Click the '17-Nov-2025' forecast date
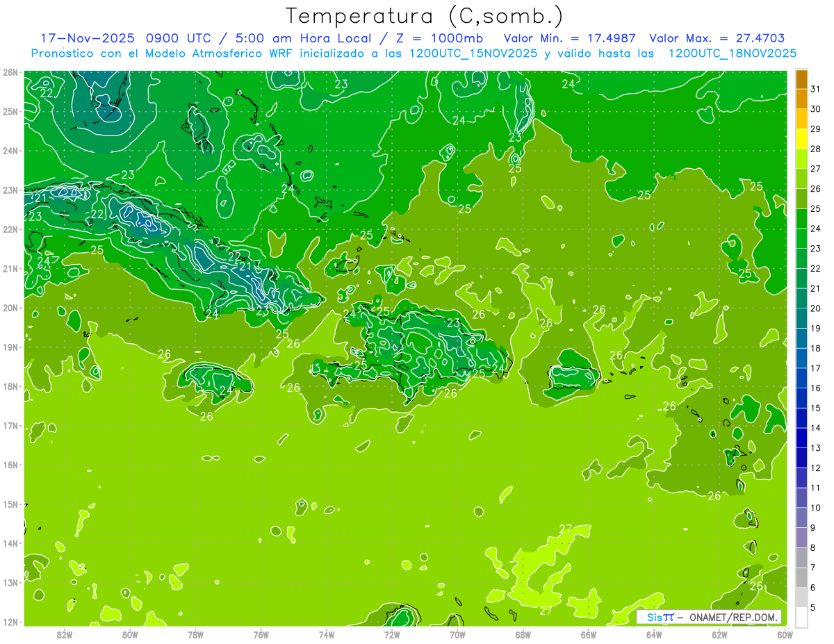Screen dimensions: 834x644 (86, 39)
